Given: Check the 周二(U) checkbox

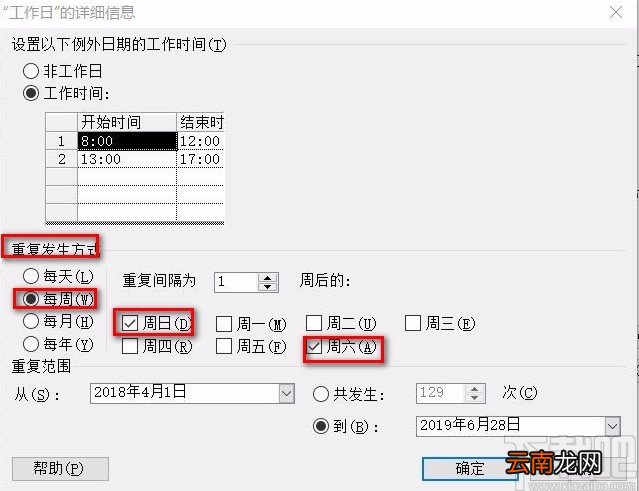Looking at the screenshot, I should coord(314,324).
